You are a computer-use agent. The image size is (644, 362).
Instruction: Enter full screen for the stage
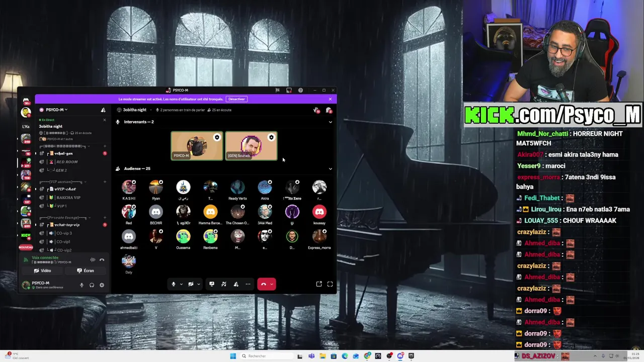coord(330,284)
